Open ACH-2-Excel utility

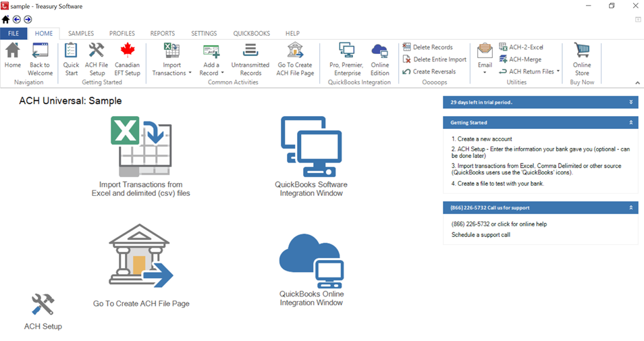coord(520,47)
